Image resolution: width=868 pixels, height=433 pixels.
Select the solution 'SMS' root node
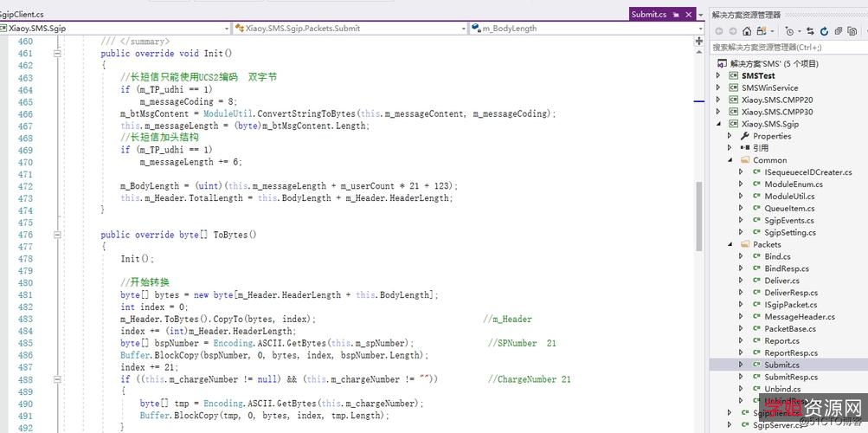tap(774, 64)
